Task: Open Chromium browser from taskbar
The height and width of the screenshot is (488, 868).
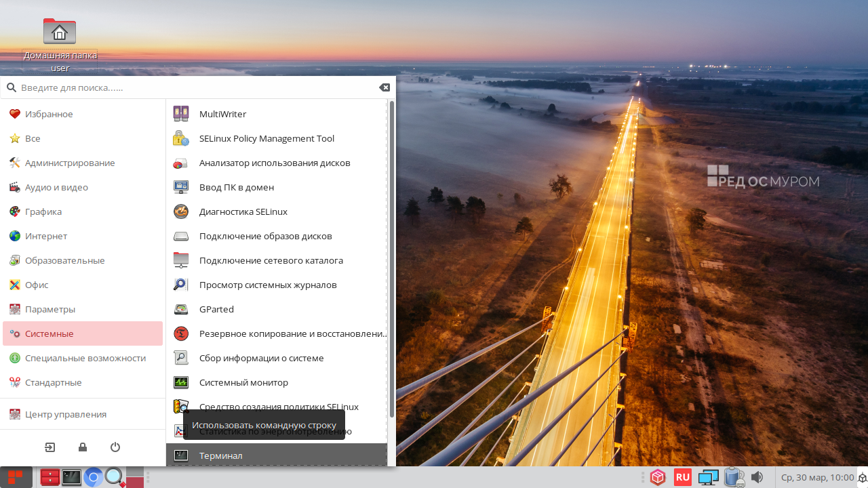Action: click(x=94, y=477)
